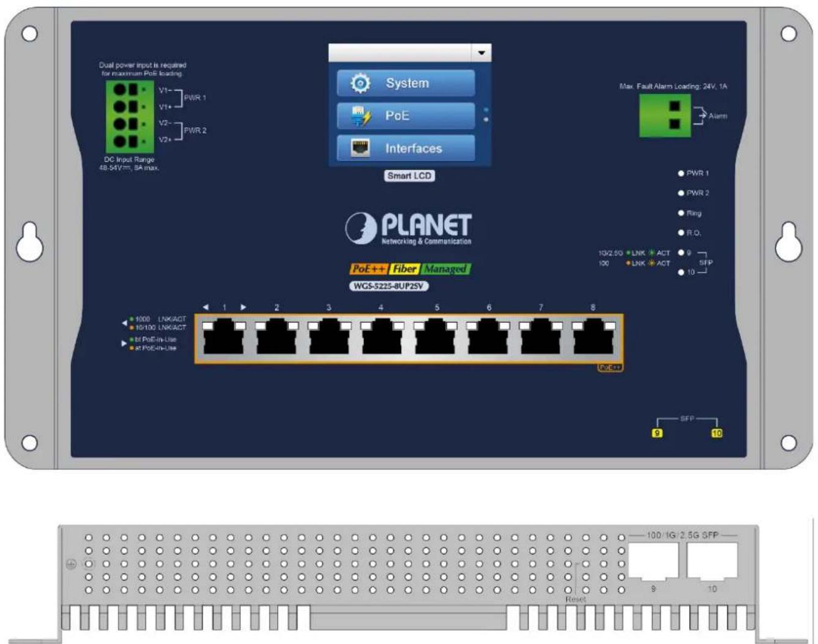Click the Smart LCD label

[409, 176]
